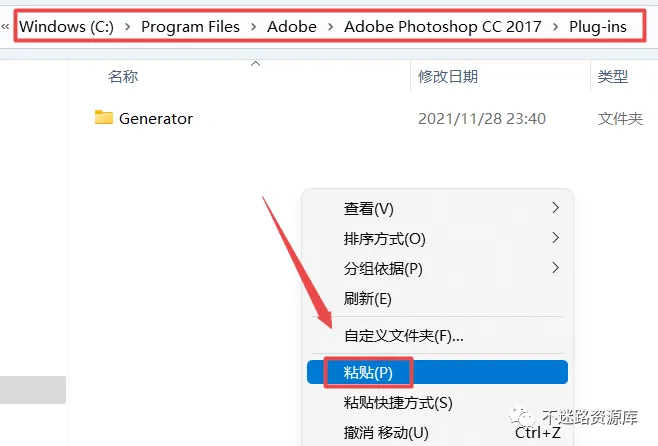Open the chevron after Adobe Photoshop CC 2017

(x=557, y=27)
